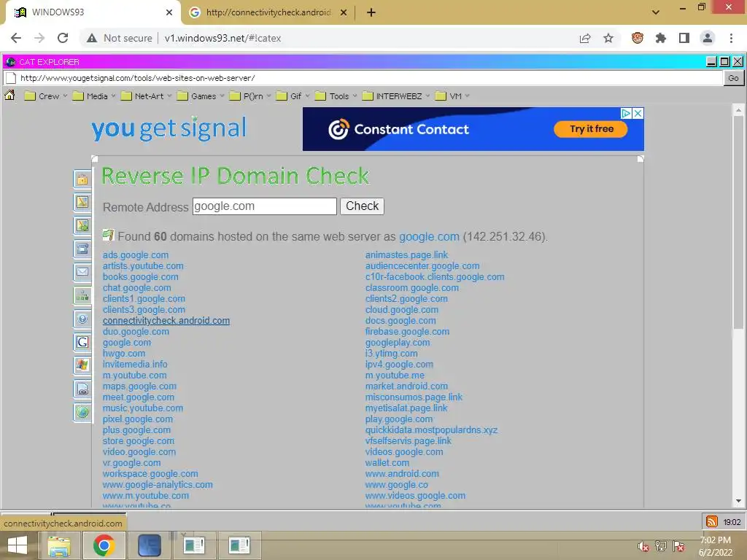Expand the Games bookmark folder
The width and height of the screenshot is (747, 560).
point(200,96)
